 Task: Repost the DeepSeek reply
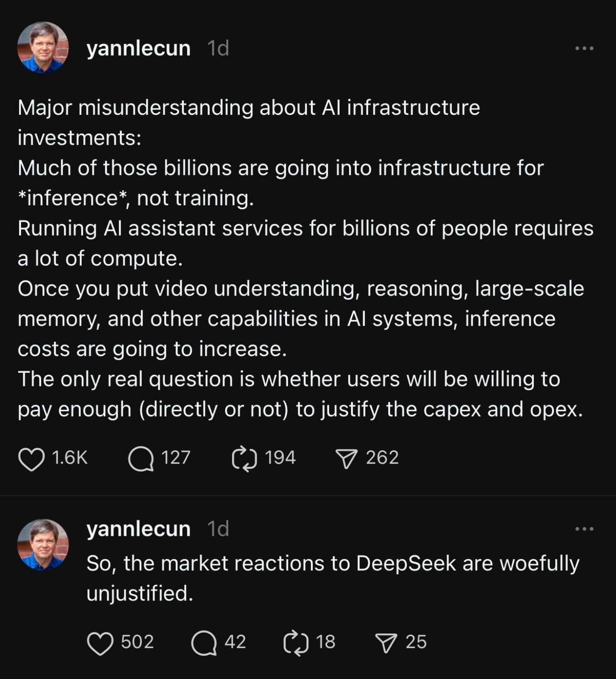tap(296, 643)
